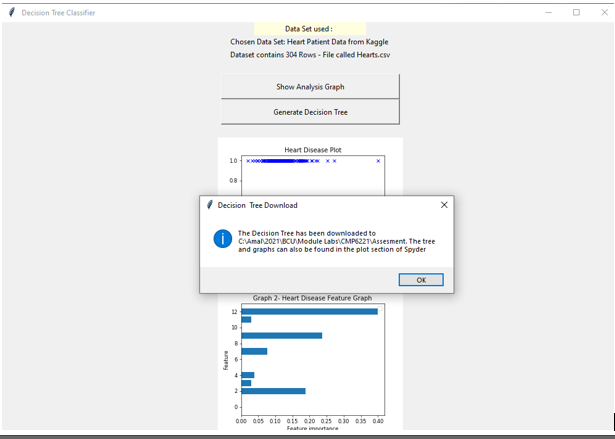Screen dimensions: 615x439
Task: Click OK in the Decision Tree Download dialog
Action: pyautogui.click(x=421, y=280)
